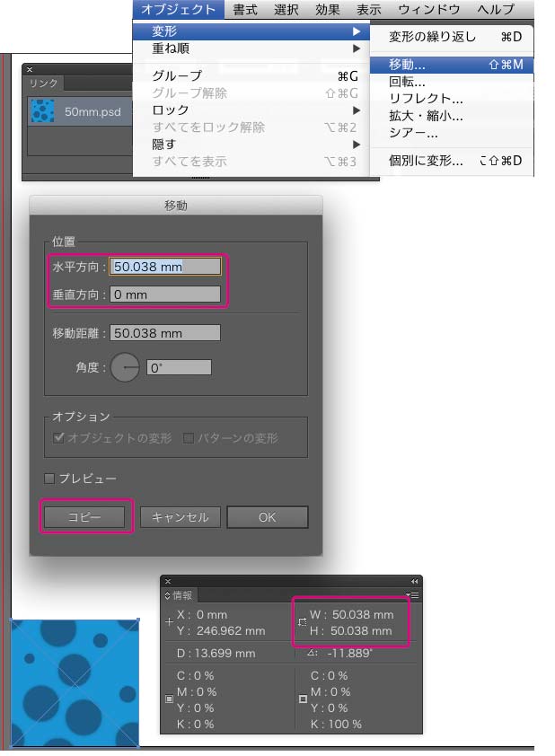
Task: Click the OK button in Move dialog
Action: click(x=267, y=517)
